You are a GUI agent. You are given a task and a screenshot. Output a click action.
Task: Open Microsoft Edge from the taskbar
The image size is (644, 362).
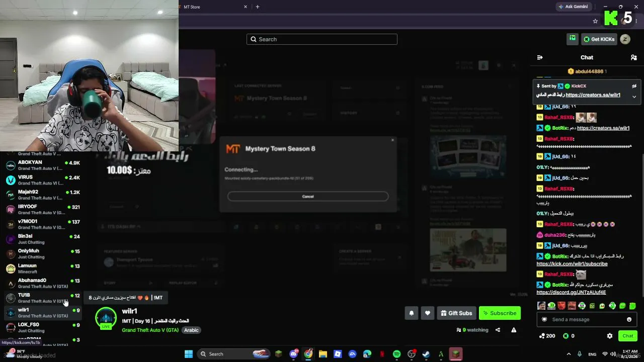tap(367, 354)
